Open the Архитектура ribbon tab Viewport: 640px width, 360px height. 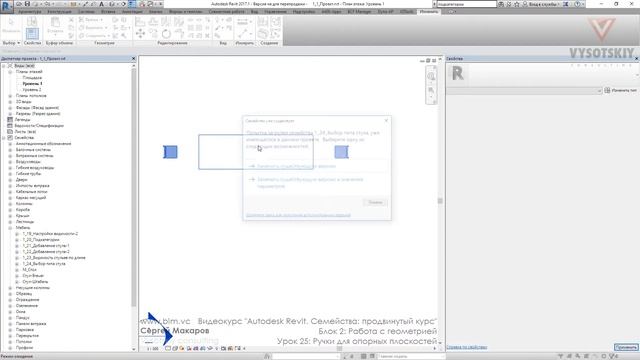[x=29, y=11]
